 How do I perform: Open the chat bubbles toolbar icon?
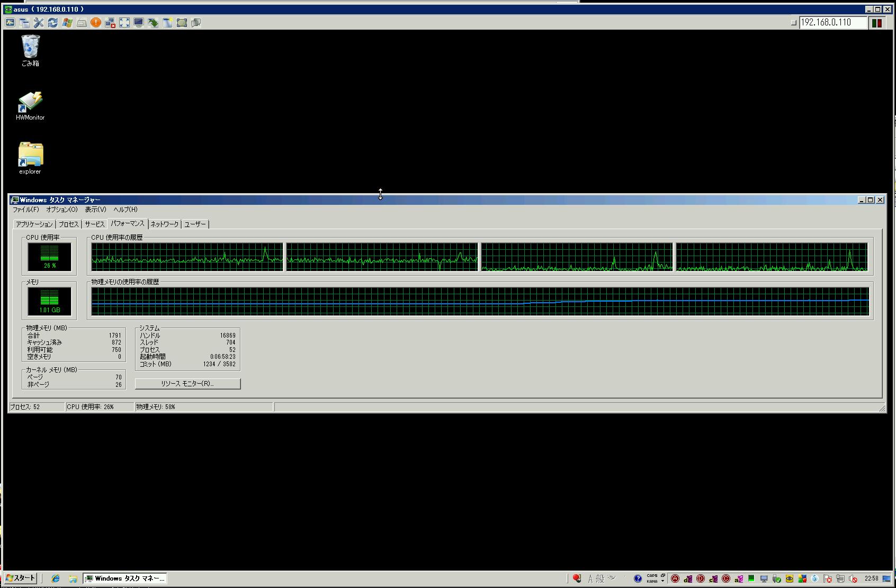196,22
